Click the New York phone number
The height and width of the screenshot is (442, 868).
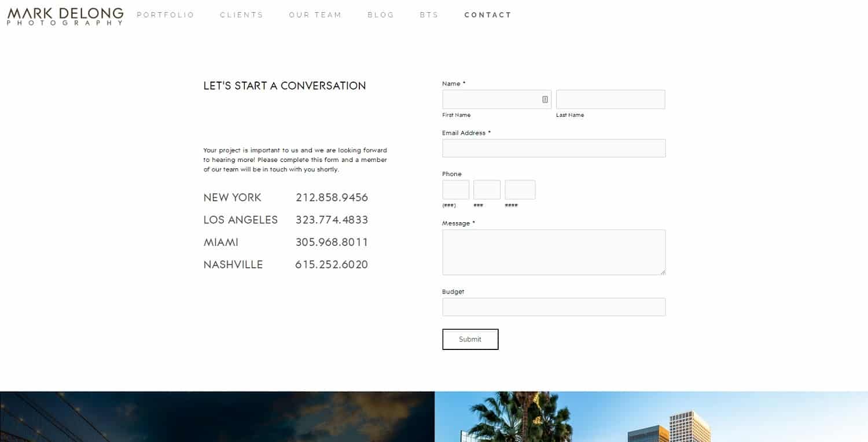click(332, 198)
